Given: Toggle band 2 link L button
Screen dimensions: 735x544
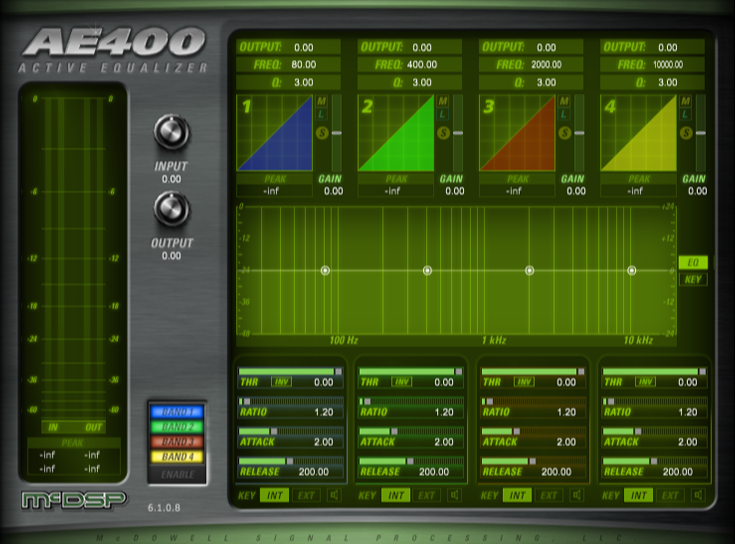Looking at the screenshot, I should (443, 114).
